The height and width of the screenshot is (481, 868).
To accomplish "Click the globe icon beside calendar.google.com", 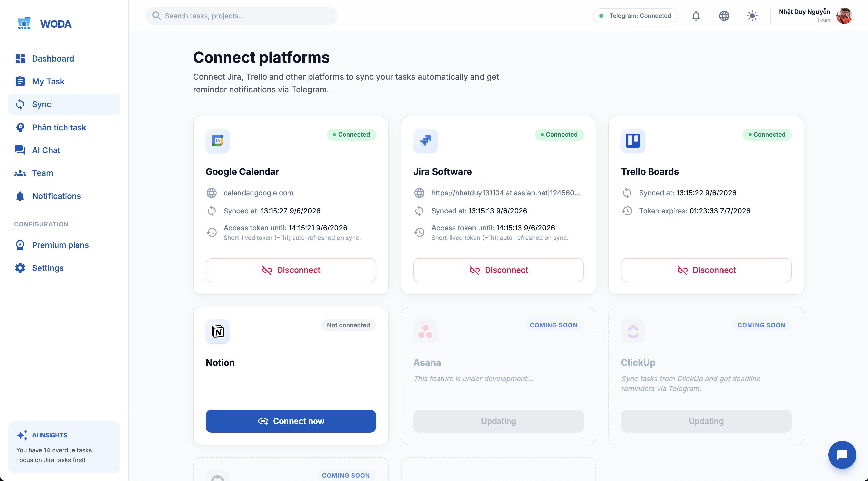I will click(x=211, y=193).
